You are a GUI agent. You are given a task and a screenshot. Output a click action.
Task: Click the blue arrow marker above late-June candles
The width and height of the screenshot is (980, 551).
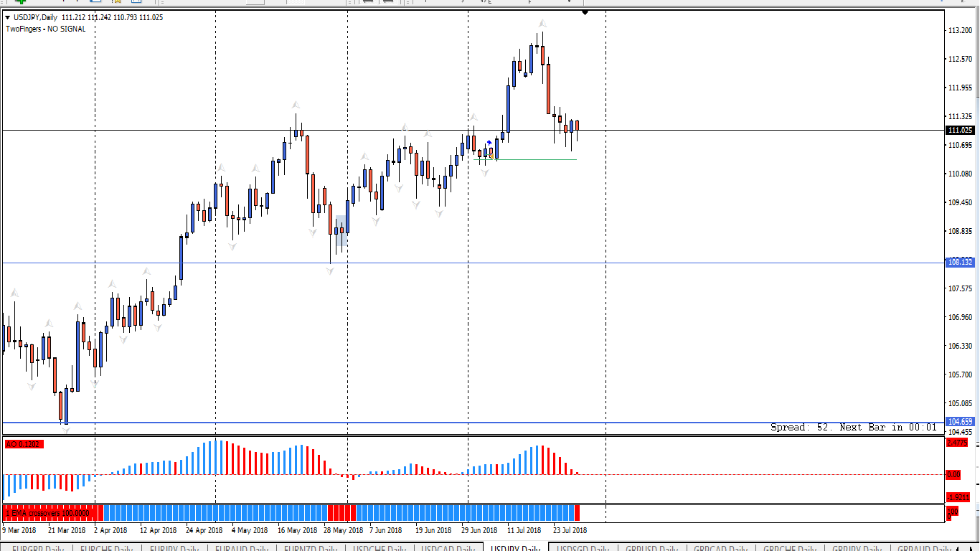[x=489, y=143]
